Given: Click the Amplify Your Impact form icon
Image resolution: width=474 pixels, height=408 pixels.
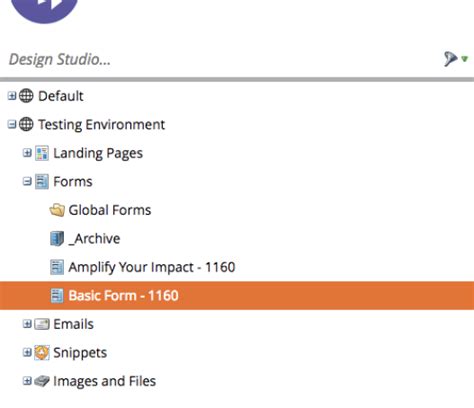Looking at the screenshot, I should click(x=57, y=267).
